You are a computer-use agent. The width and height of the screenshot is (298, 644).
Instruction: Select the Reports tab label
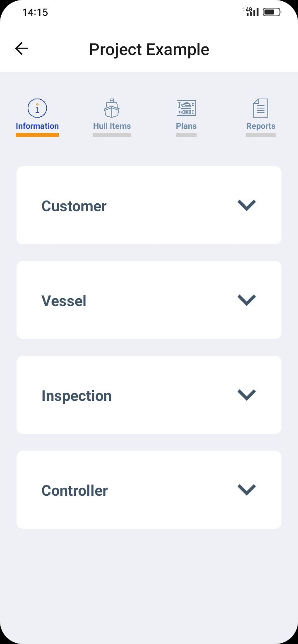(261, 126)
